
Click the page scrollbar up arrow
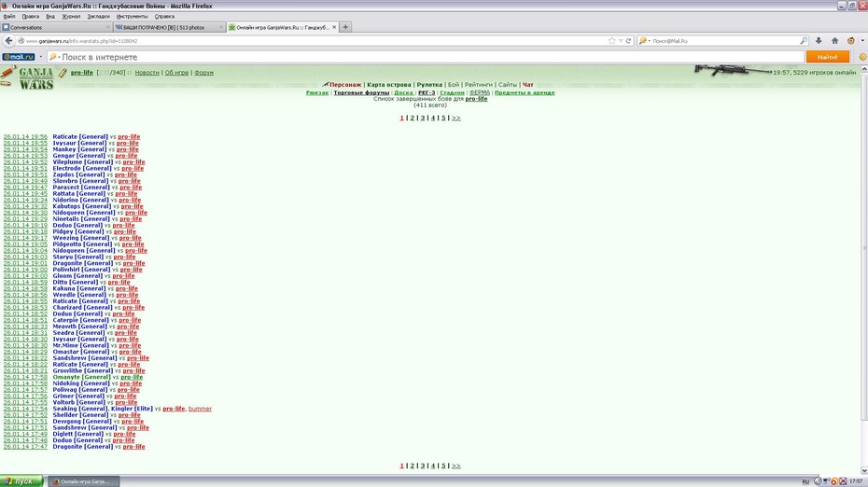(864, 71)
